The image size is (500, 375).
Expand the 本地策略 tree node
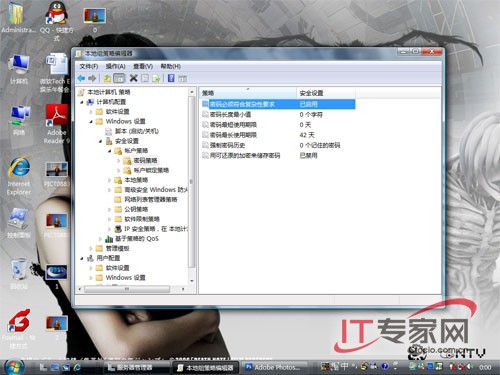point(109,180)
